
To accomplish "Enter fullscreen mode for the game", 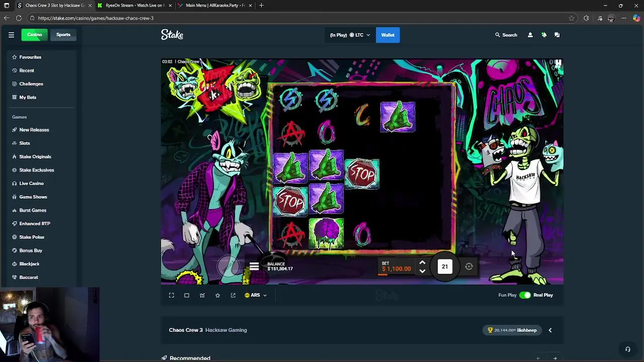I will point(172,295).
